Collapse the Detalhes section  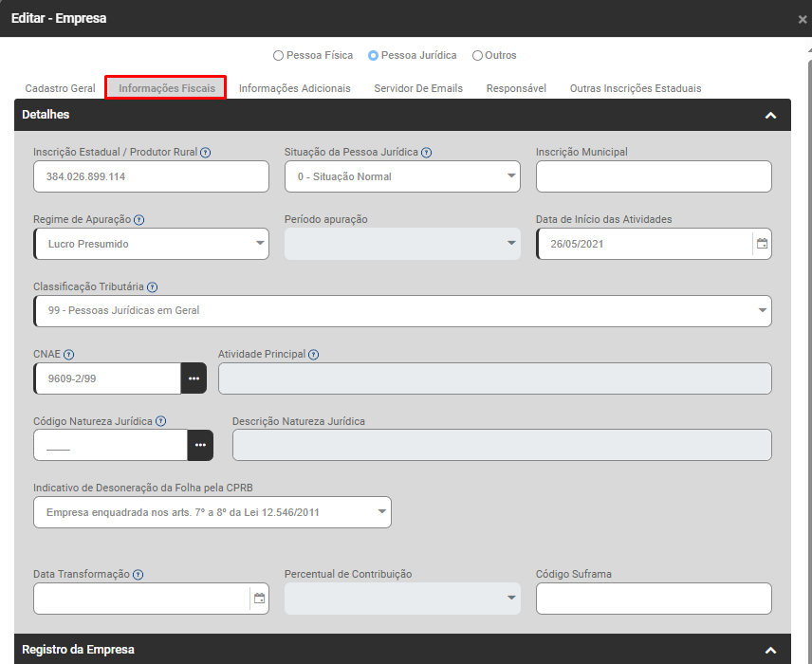(x=770, y=115)
